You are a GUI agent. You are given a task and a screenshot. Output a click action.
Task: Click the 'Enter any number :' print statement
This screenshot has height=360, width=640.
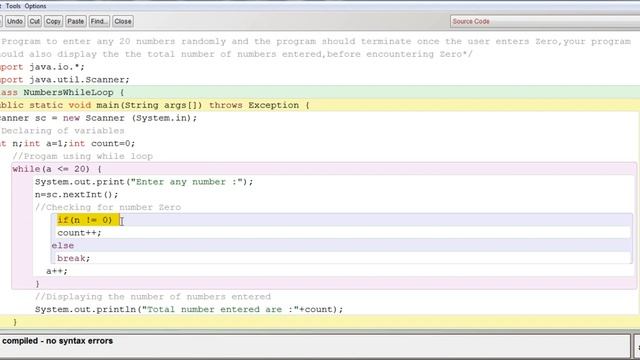[x=144, y=182]
